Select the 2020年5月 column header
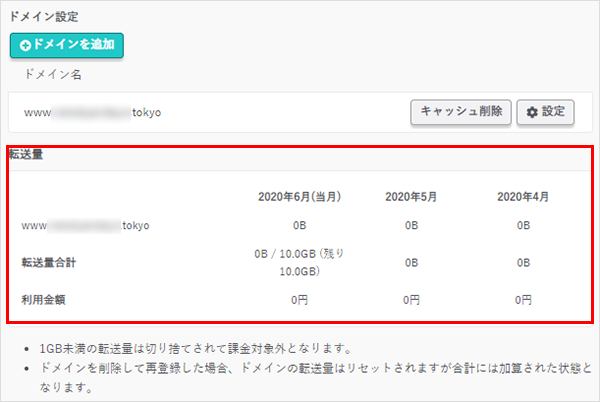This screenshot has height=402, width=600. point(411,196)
